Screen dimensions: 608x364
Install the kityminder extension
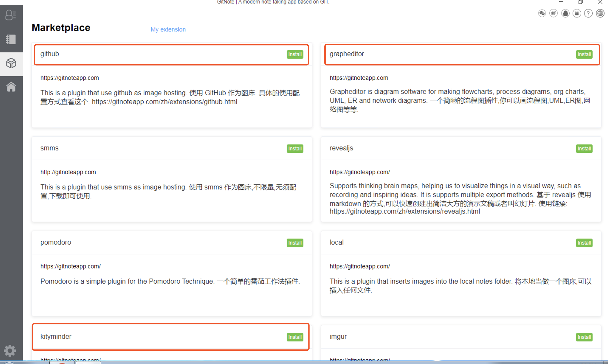tap(295, 337)
